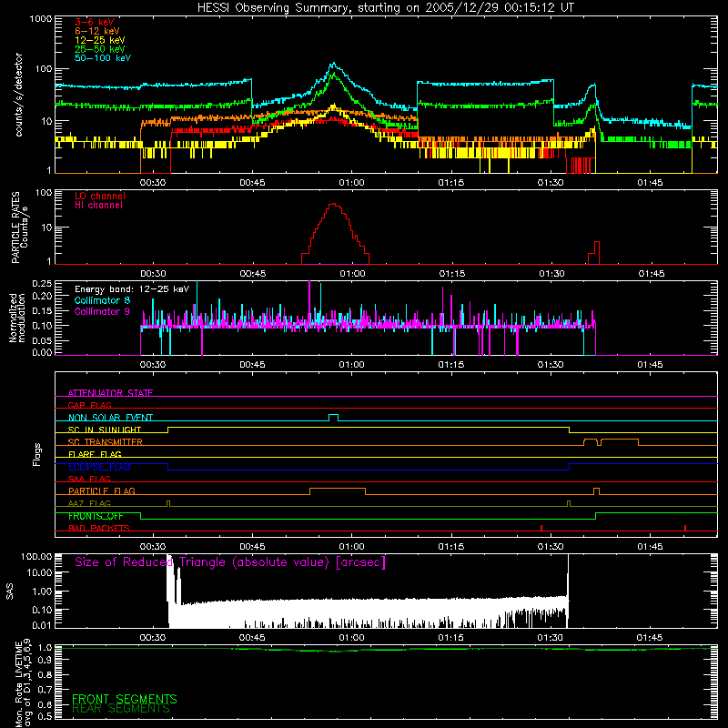728x728 pixels.
Task: Select the SC_IN_SUNLIGHT flag label
Action: click(x=105, y=430)
